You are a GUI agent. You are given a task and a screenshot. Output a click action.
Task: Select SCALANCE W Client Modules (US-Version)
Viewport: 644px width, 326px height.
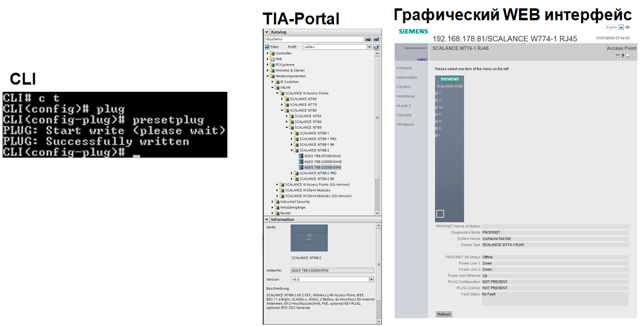coord(318,196)
